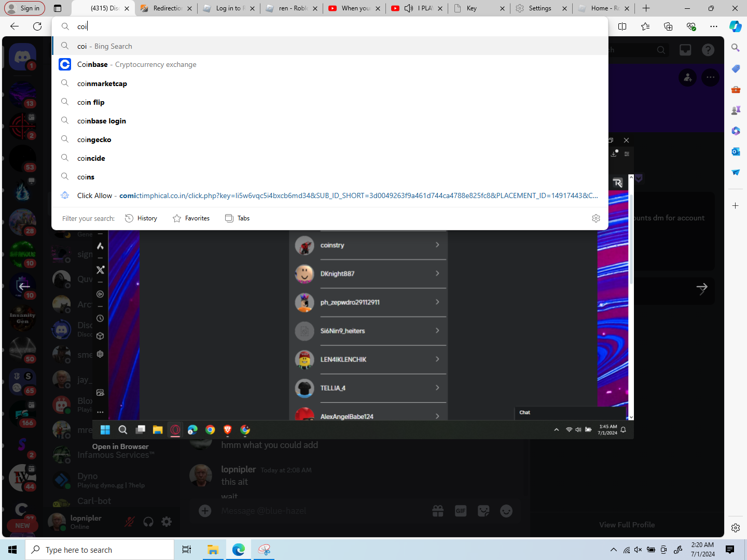The width and height of the screenshot is (747, 560).
Task: Open the Discord GIF picker
Action: click(461, 511)
